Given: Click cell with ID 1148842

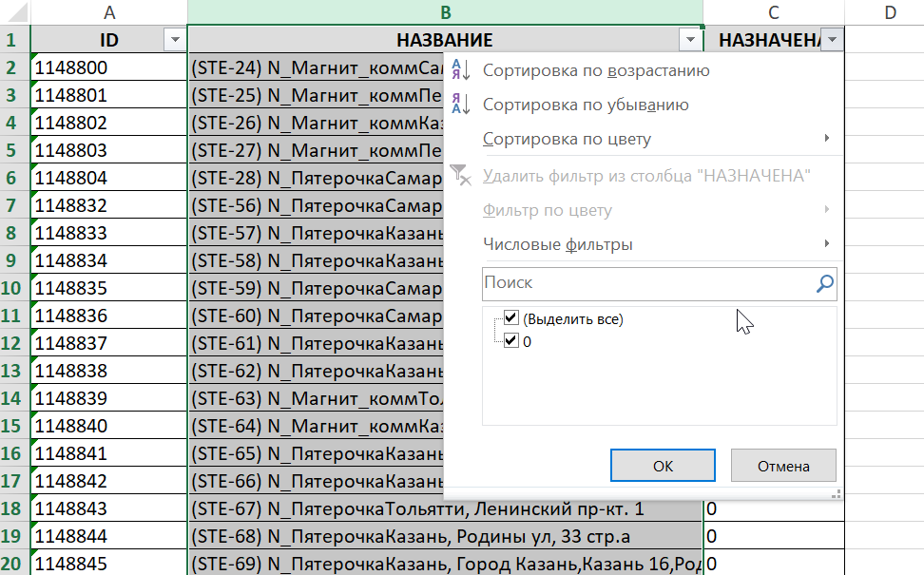Looking at the screenshot, I should tap(109, 481).
